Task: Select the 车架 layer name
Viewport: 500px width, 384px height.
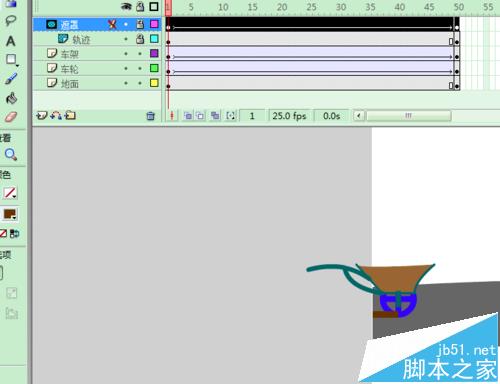Action: (69, 54)
